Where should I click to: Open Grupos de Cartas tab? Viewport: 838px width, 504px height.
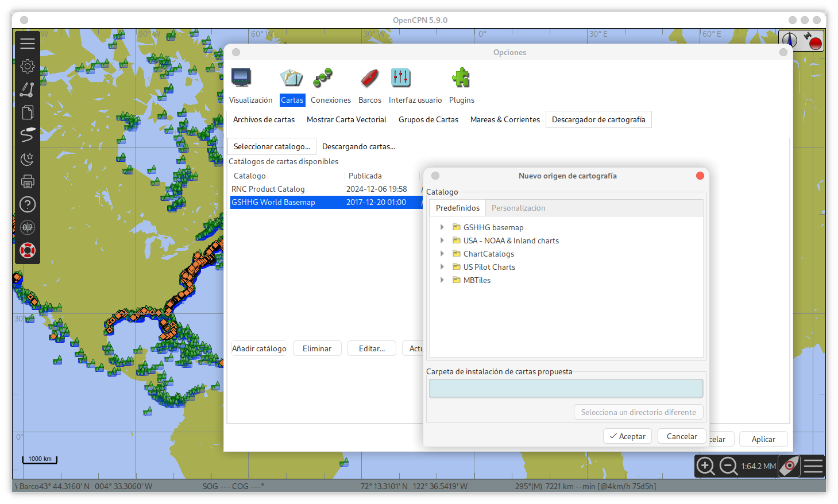[428, 119]
